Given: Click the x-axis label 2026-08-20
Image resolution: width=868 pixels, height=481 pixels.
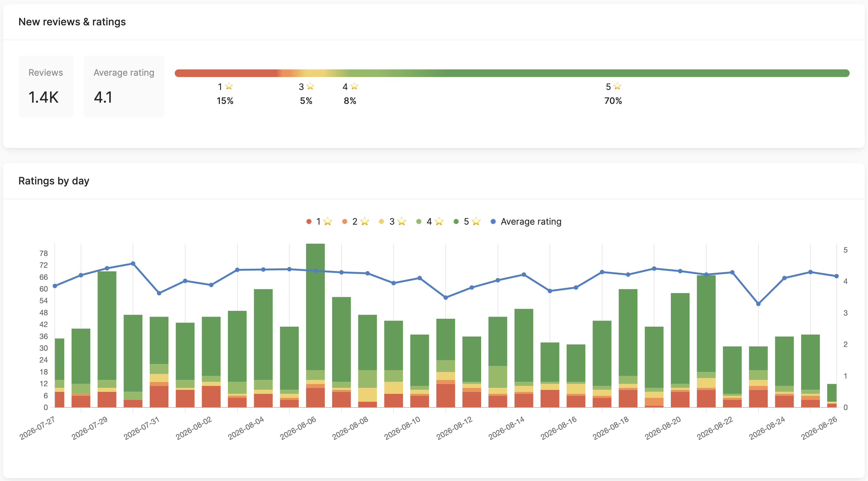Looking at the screenshot, I should (663, 428).
